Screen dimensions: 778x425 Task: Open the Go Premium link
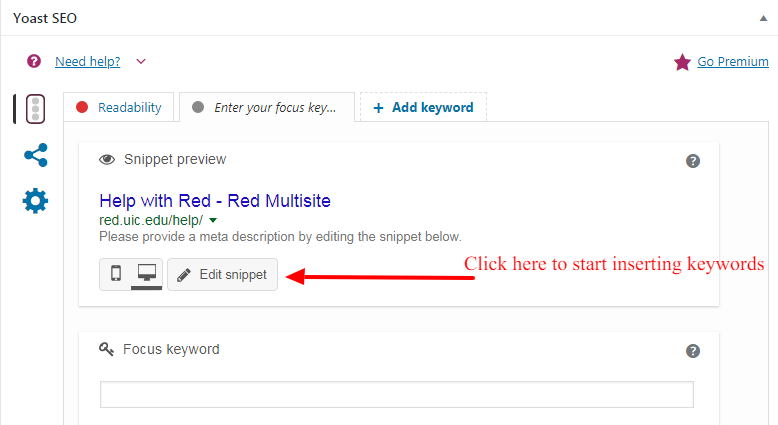[733, 61]
